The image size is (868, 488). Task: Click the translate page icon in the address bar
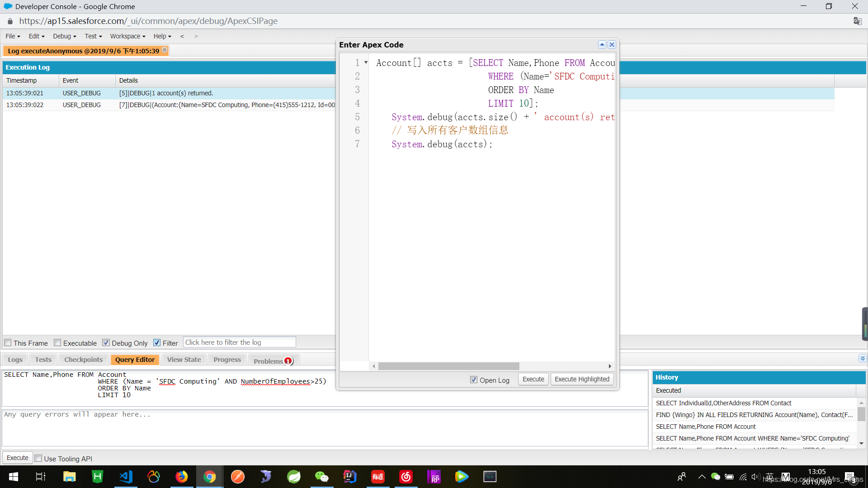click(x=857, y=21)
